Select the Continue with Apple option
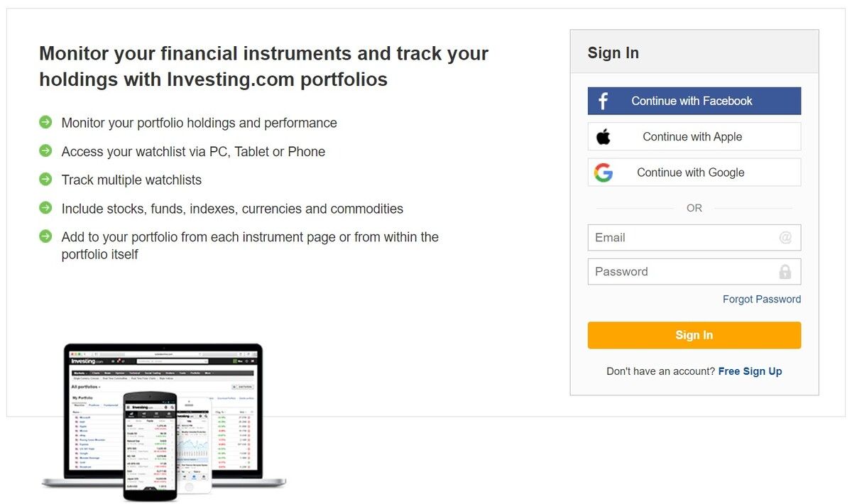Screen dimensions: 852x504 694,136
